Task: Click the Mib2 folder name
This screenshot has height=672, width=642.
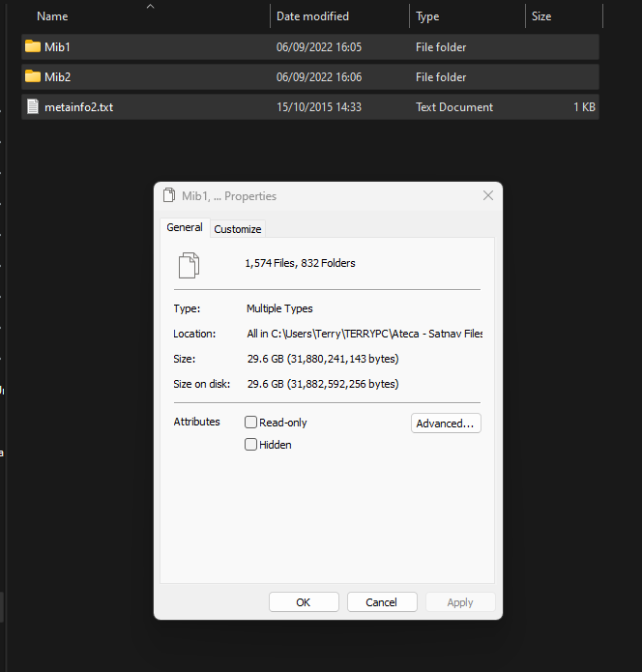Action: tap(57, 76)
